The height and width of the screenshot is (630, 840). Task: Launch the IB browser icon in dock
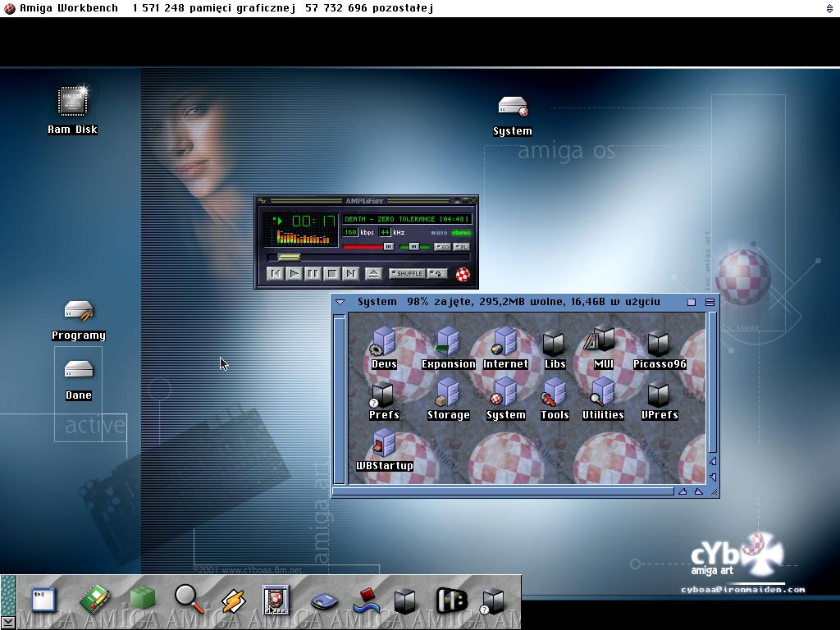click(x=452, y=600)
